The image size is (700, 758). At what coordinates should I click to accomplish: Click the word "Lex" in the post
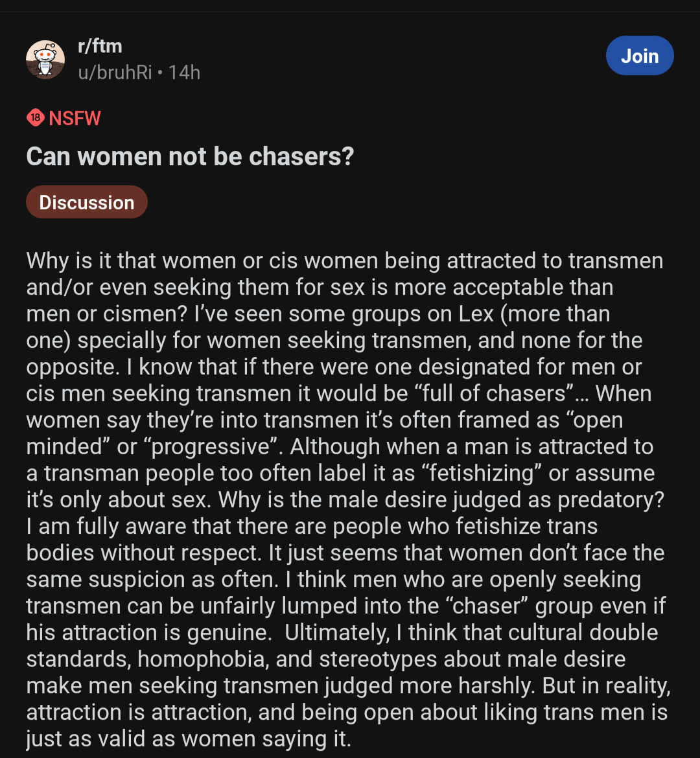[476, 314]
